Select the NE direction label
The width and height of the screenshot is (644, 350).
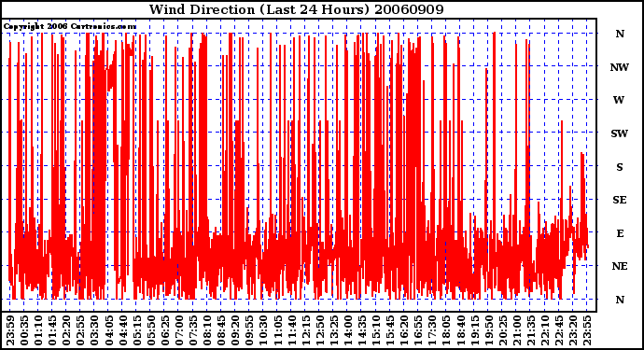(x=620, y=267)
